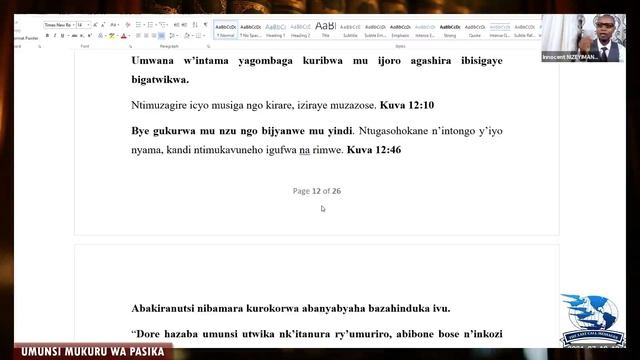Decrease font size with Shrink Font
Image resolution: width=640 pixels, height=360 pixels.
(x=103, y=25)
